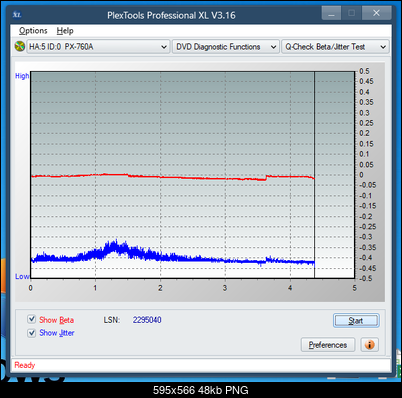Click the LSN value 2295040
402x398 pixels.
tap(147, 320)
